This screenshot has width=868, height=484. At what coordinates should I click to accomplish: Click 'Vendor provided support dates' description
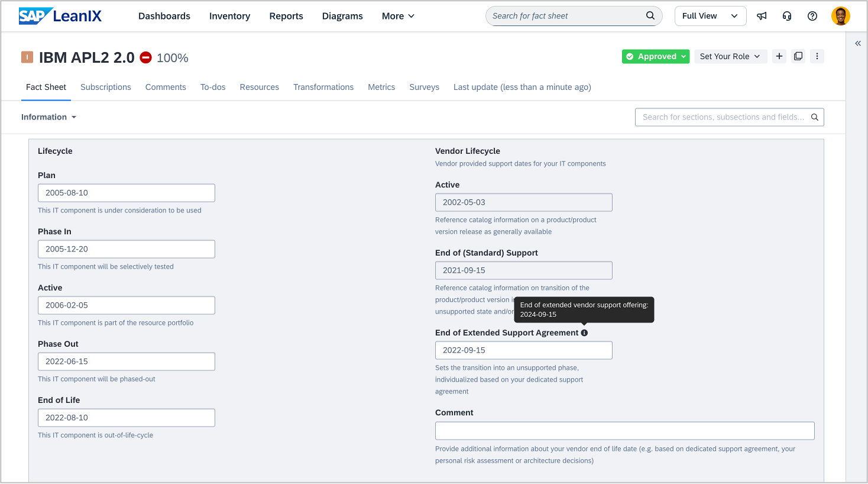pyautogui.click(x=520, y=163)
